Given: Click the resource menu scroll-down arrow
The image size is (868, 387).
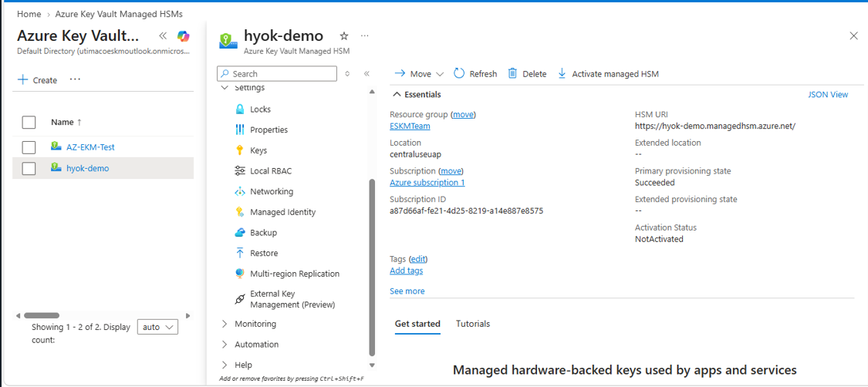Looking at the screenshot, I should pyautogui.click(x=372, y=365).
